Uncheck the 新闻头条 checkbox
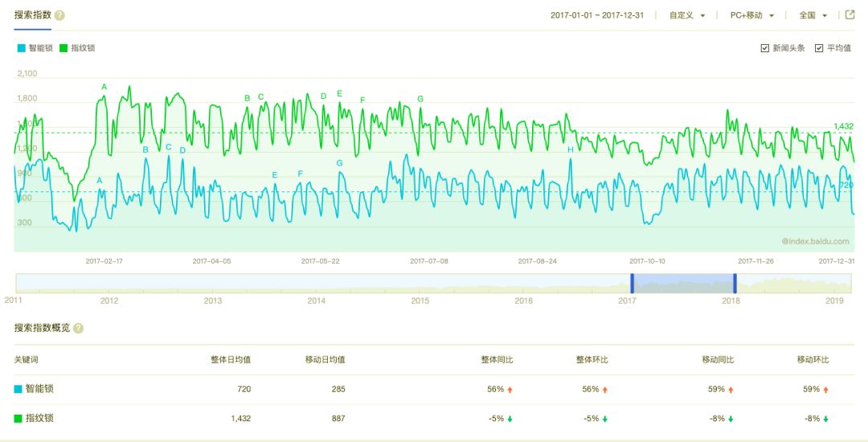Viewport: 868px width, 442px height. pos(764,48)
